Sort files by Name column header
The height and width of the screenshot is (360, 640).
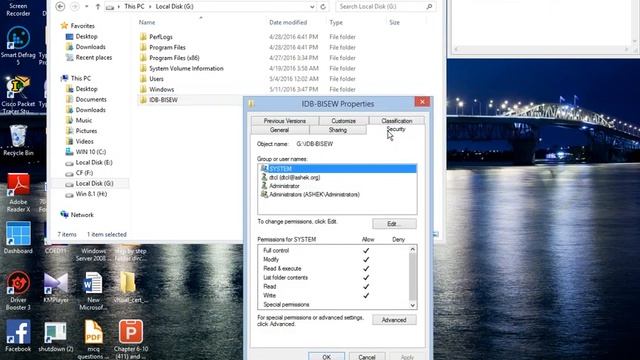147,22
